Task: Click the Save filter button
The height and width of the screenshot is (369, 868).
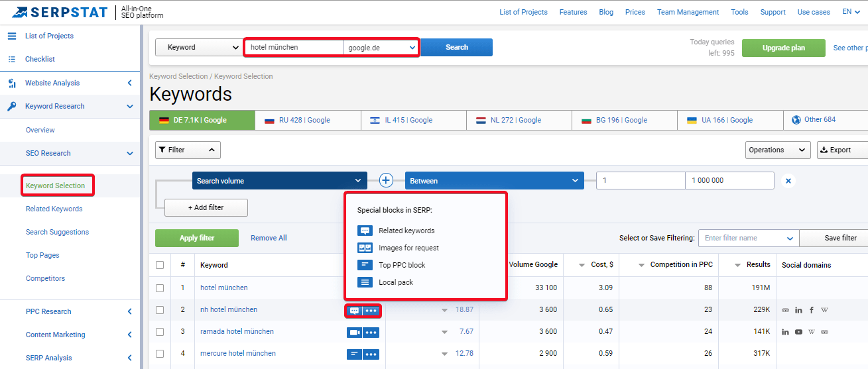Action: tap(834, 238)
